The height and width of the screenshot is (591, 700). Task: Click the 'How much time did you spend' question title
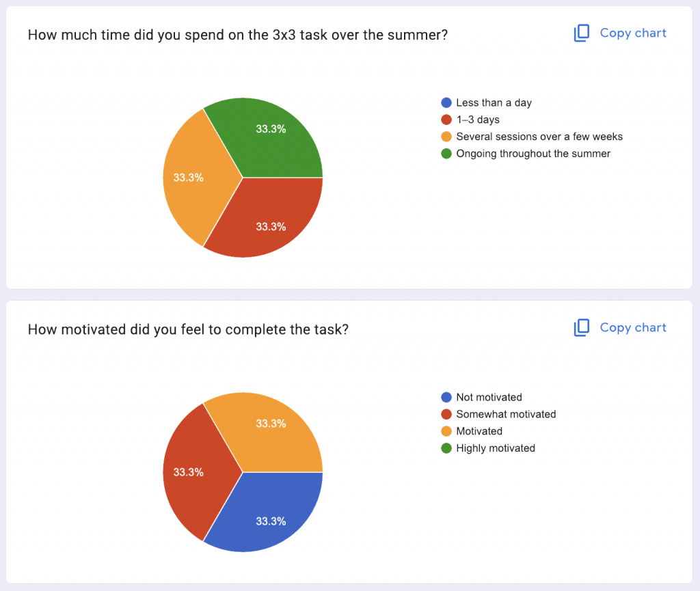(x=237, y=34)
